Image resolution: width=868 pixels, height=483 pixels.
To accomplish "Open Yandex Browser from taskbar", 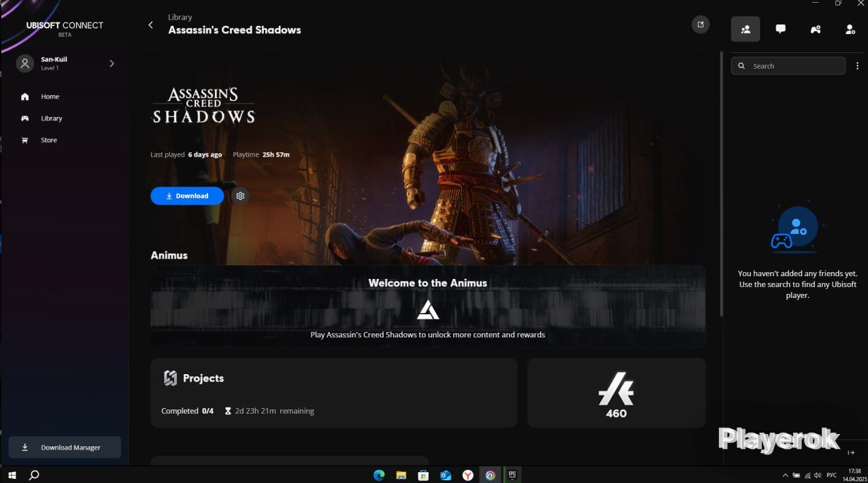I will [x=468, y=476].
